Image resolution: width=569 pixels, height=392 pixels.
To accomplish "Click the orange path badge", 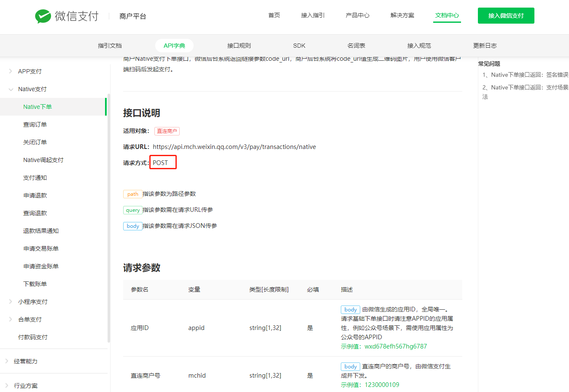I will [132, 194].
